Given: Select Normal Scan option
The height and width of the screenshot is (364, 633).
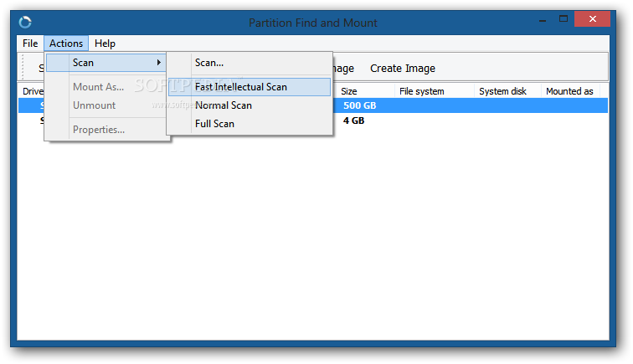Looking at the screenshot, I should [x=250, y=105].
